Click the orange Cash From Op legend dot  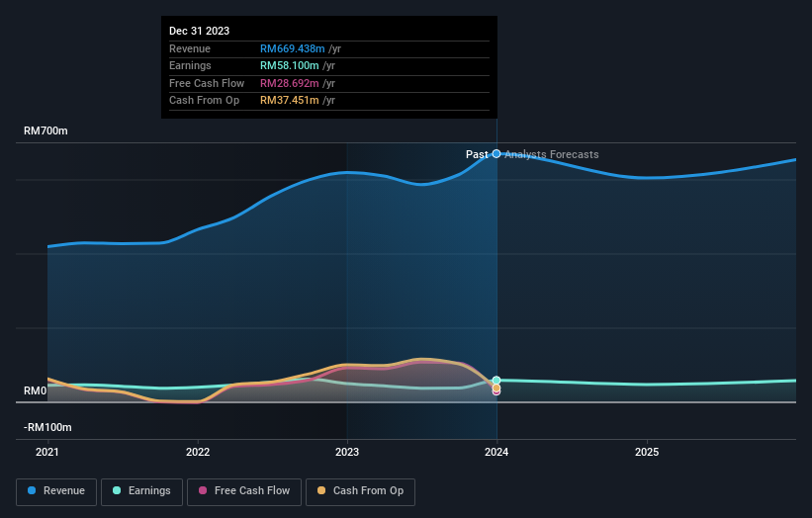pos(321,490)
